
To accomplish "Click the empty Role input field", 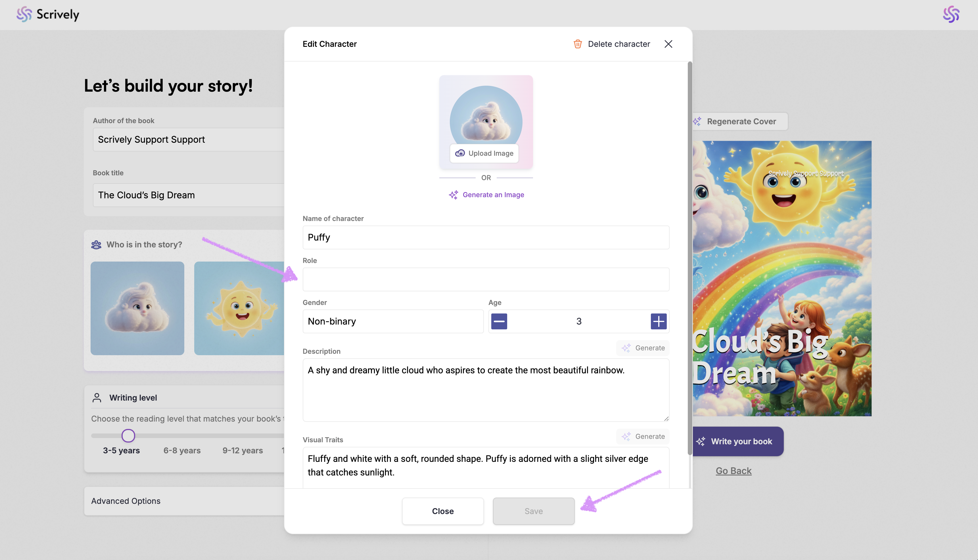I will coord(486,279).
